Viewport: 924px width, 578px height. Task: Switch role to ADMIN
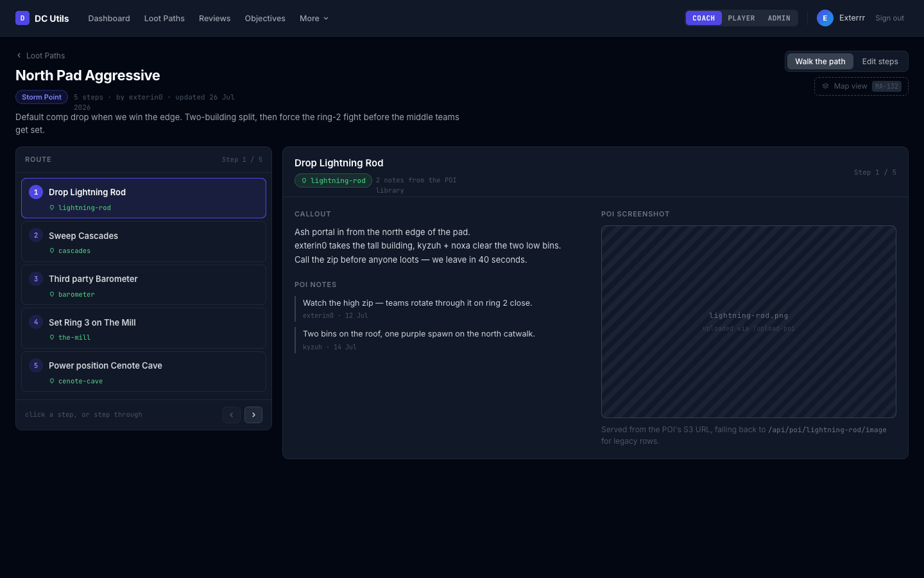click(x=779, y=18)
